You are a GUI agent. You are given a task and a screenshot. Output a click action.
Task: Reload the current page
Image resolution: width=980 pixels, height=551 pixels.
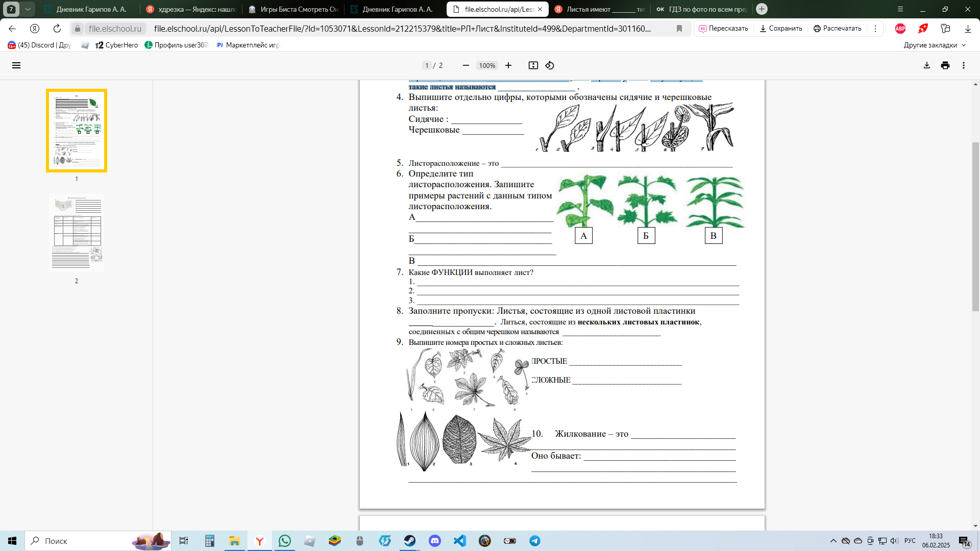pos(57,29)
